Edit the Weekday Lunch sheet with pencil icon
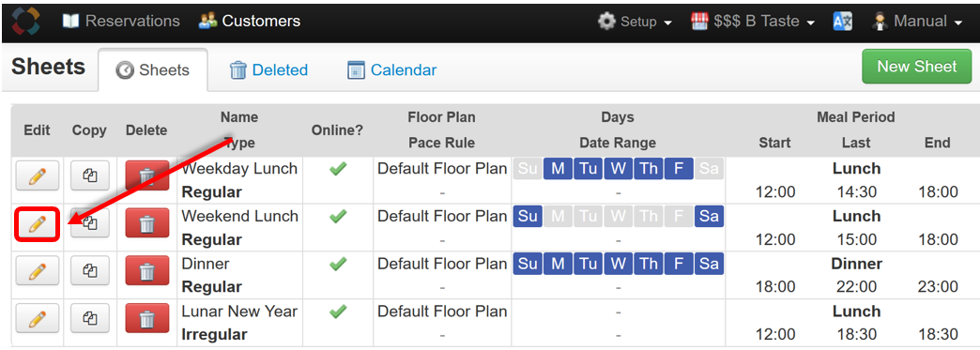 (37, 175)
